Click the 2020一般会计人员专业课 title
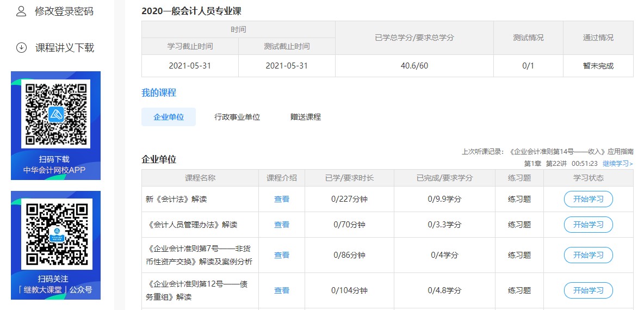 click(x=191, y=11)
